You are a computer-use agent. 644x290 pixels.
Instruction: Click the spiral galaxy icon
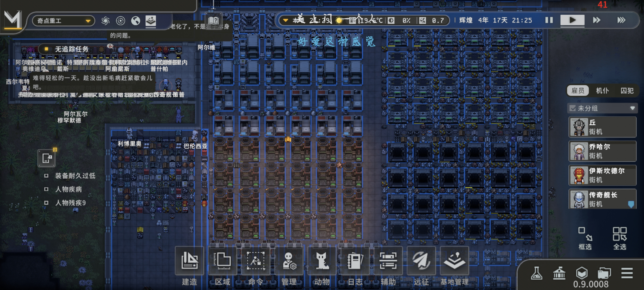105,21
